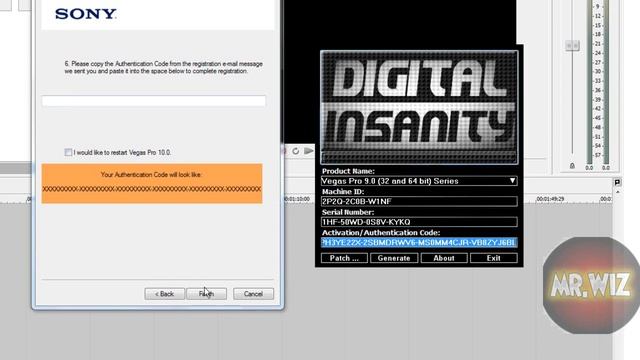Click the Back button in Sony dialog
This screenshot has width=640, height=360.
[164, 294]
